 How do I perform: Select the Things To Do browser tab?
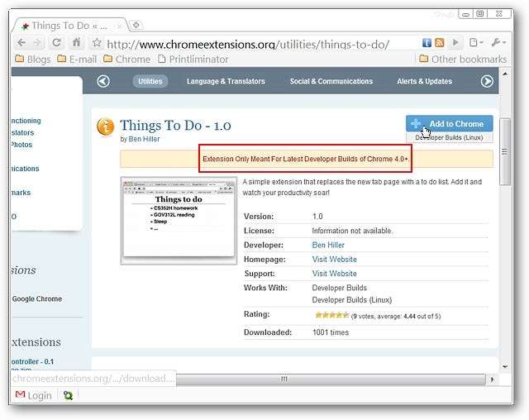tap(70, 26)
